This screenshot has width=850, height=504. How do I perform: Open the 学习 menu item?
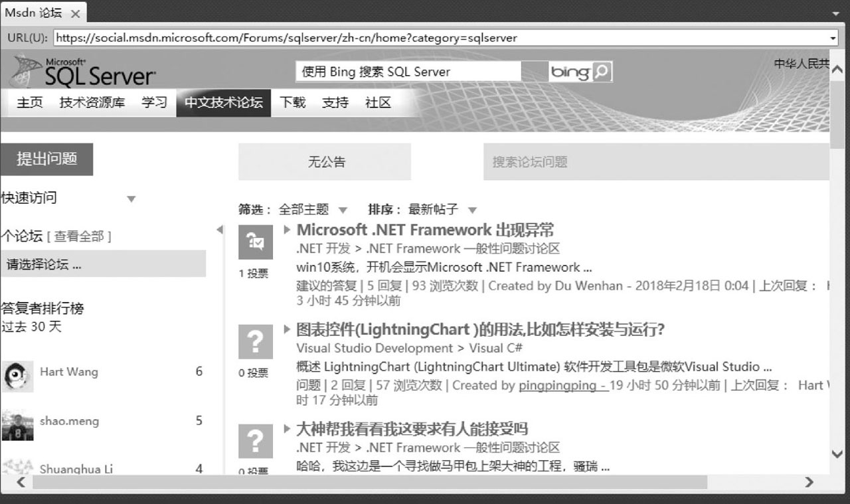coord(154,103)
